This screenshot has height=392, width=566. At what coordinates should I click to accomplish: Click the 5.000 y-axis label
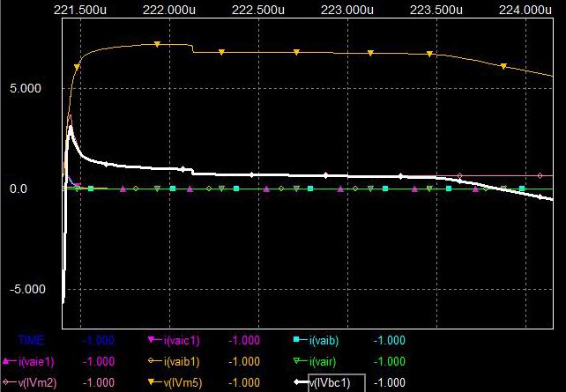tap(26, 88)
